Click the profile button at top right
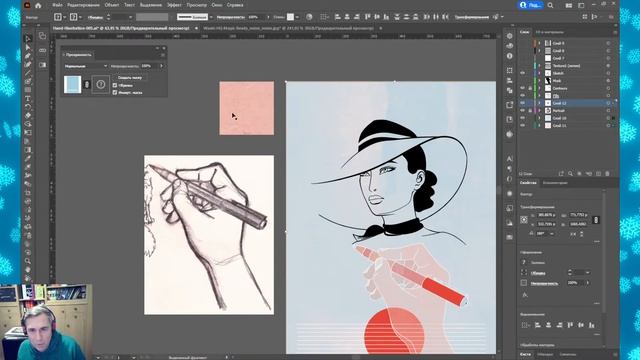640x360 pixels. click(531, 5)
